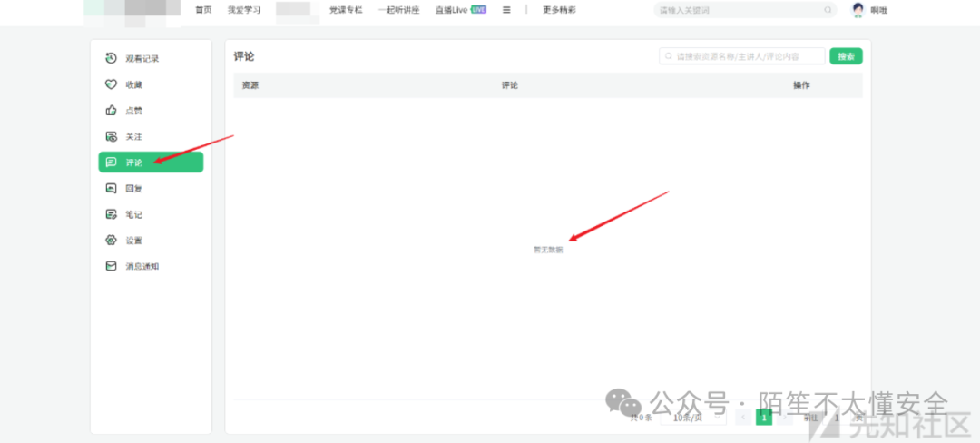Click the 设置 gear icon
The image size is (980, 443).
(x=111, y=240)
